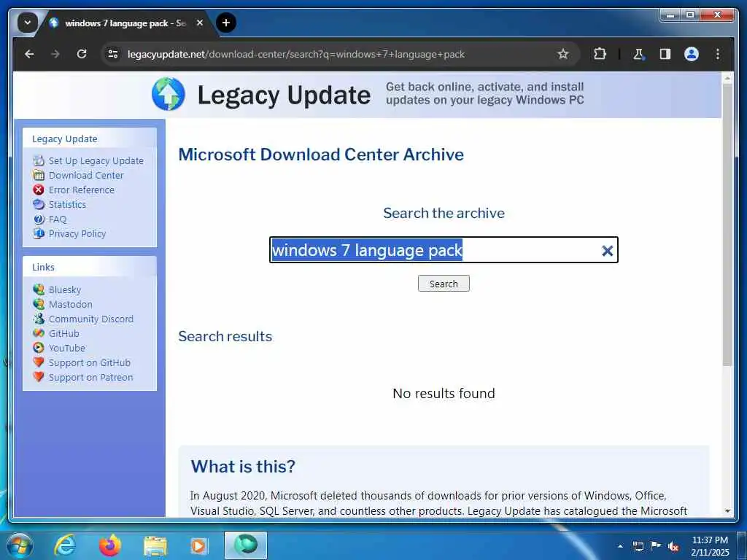Open the Support on Patreon link
The image size is (747, 560).
click(91, 378)
